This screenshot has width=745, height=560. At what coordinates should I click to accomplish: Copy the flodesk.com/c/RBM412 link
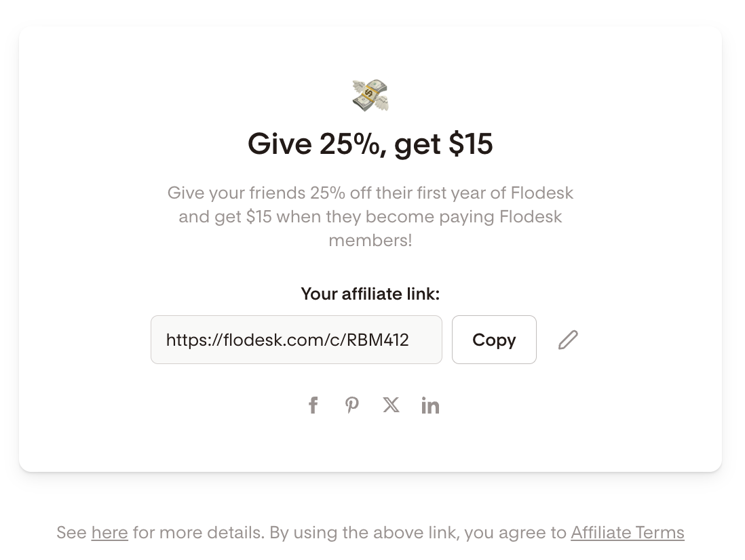point(494,340)
